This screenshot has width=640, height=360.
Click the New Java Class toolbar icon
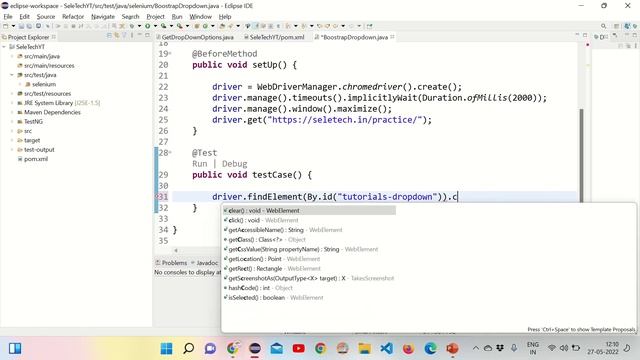pos(205,26)
